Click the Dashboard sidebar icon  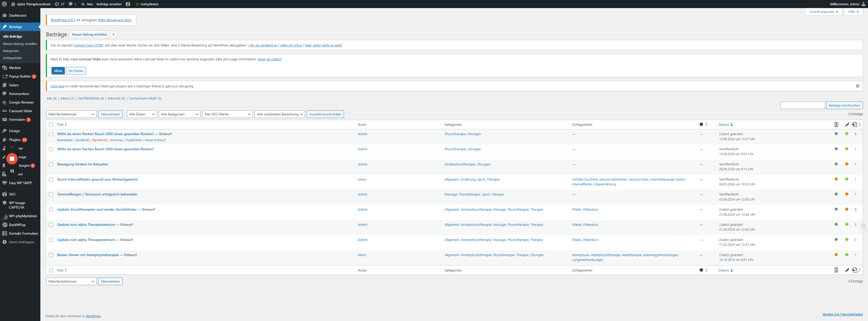[x=4, y=15]
